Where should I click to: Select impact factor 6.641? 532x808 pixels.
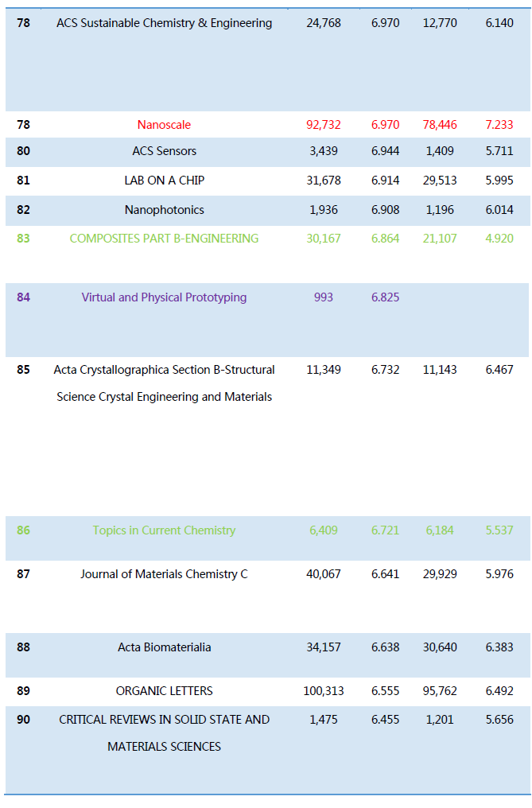point(385,574)
